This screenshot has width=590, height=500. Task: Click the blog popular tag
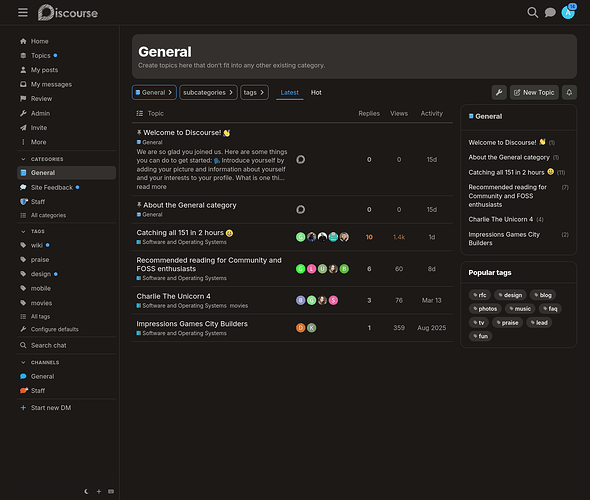pos(543,295)
